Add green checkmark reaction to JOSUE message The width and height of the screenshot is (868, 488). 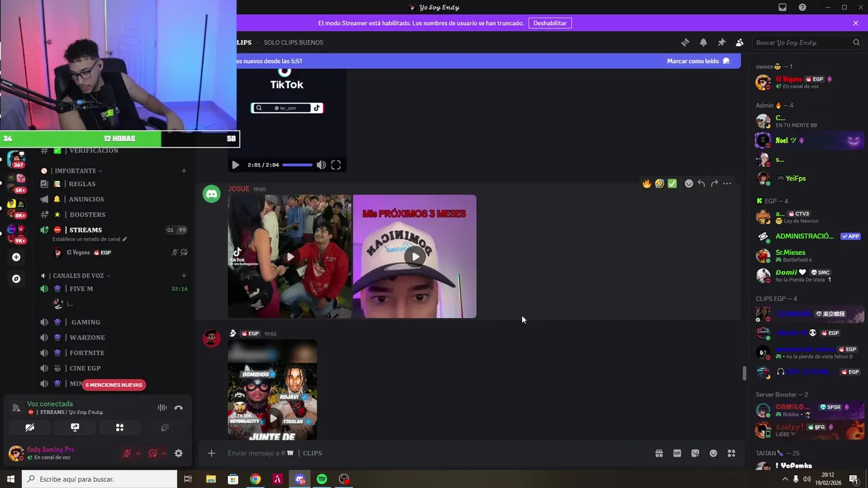coord(672,184)
